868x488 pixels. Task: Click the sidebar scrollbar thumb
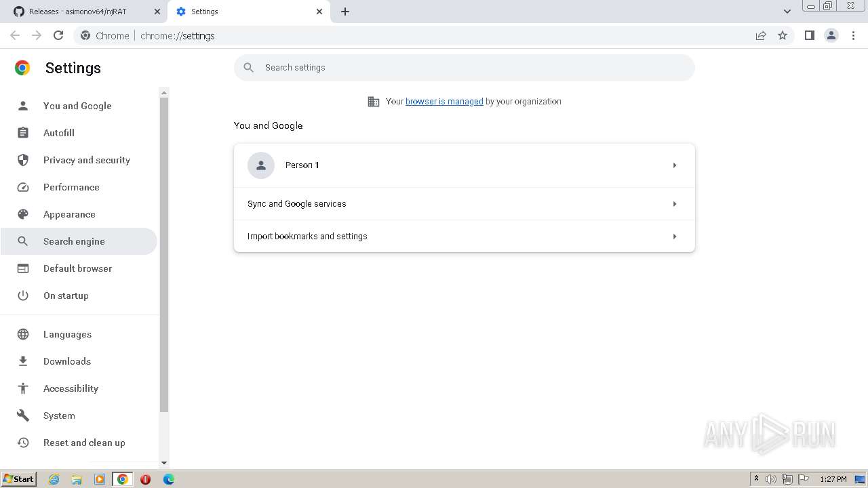(x=164, y=255)
